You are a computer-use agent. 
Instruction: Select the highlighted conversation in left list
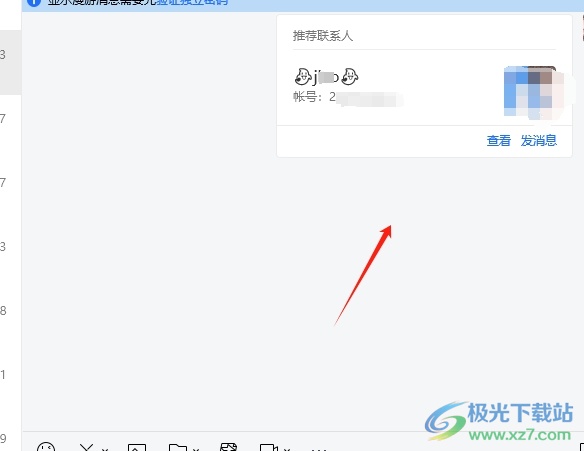10,62
